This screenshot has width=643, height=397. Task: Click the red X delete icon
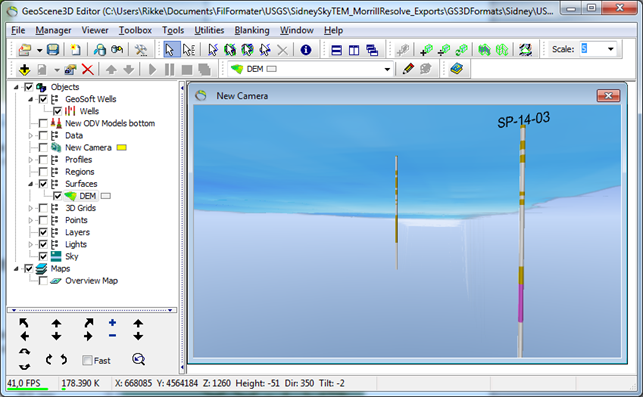pyautogui.click(x=87, y=69)
